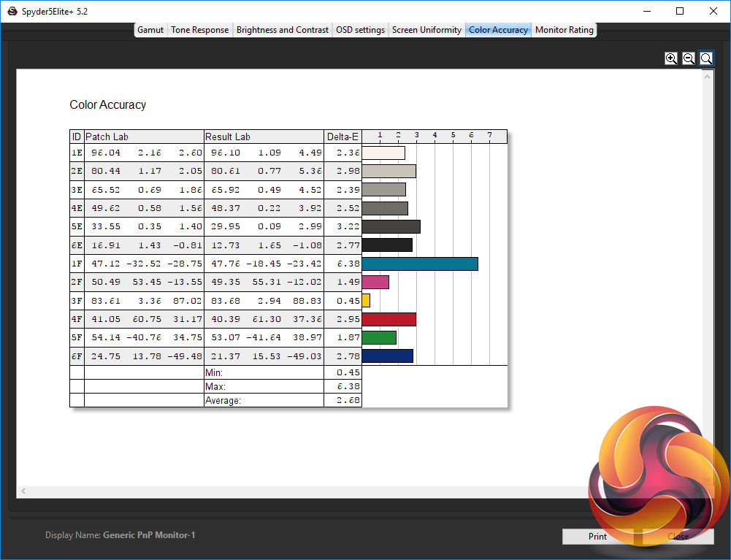Click the red 4F Delta-E bar
The height and width of the screenshot is (560, 731).
coord(389,319)
